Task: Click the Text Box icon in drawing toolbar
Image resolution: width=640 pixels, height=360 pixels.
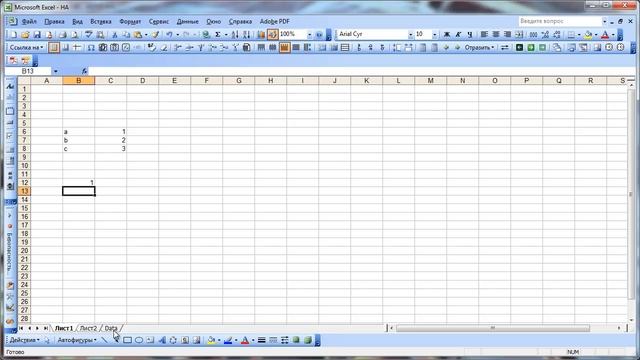Action: click(x=150, y=340)
